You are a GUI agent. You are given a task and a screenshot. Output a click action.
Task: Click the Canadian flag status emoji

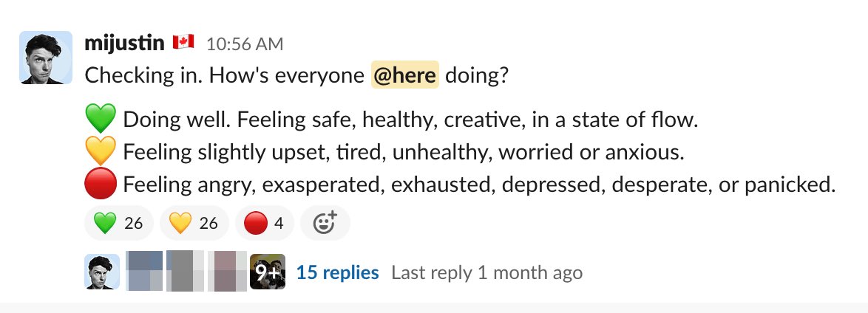click(x=183, y=43)
